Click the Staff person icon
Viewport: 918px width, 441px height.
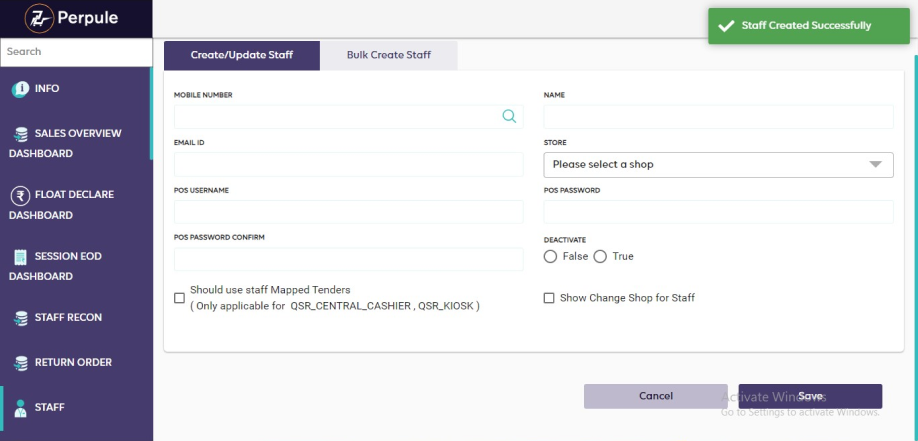click(x=20, y=407)
